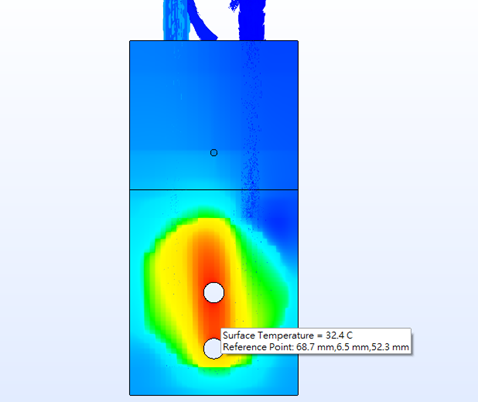Image resolution: width=478 pixels, height=402 pixels.
Task: Click the 32.4 C value in tooltip
Action: 339,335
